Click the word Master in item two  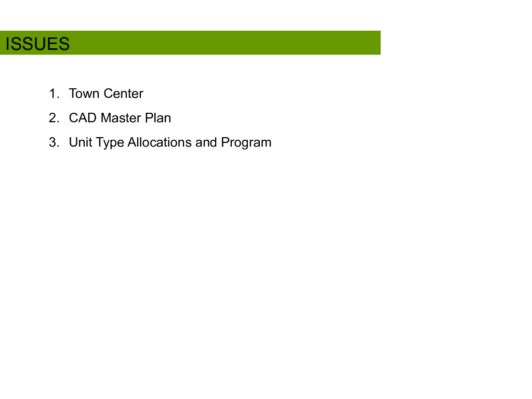121,118
